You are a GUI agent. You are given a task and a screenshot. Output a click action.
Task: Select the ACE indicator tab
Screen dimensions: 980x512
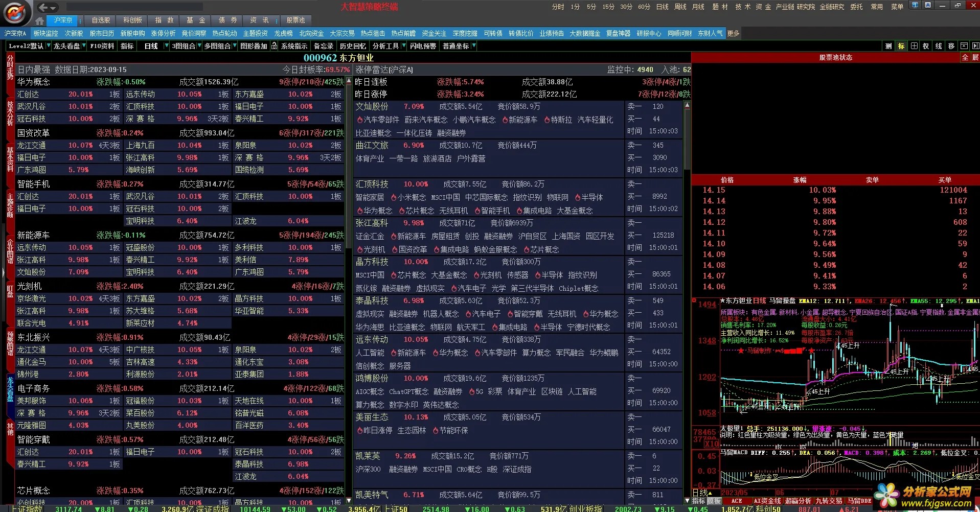(x=737, y=501)
